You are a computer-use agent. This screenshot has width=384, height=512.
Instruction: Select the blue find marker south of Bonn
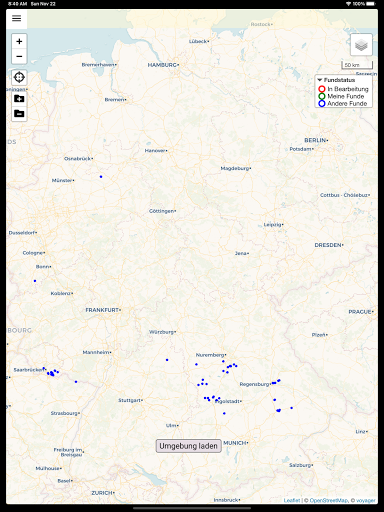[x=35, y=281]
